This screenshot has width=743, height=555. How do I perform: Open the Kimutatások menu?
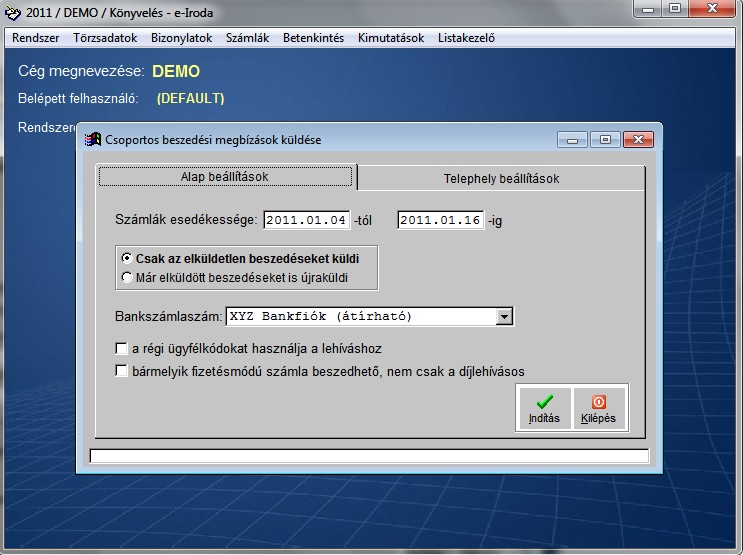(391, 38)
